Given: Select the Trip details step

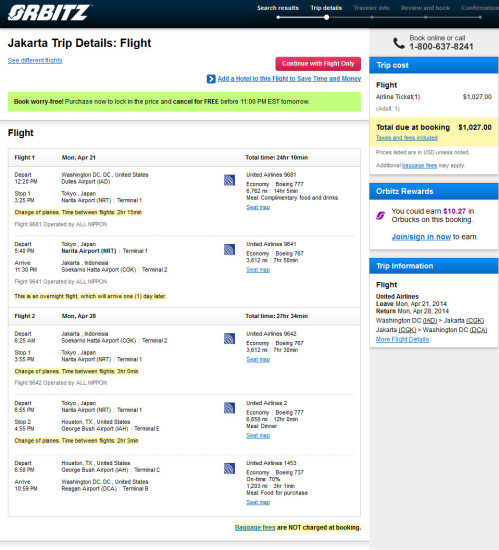Looking at the screenshot, I should pos(326,8).
